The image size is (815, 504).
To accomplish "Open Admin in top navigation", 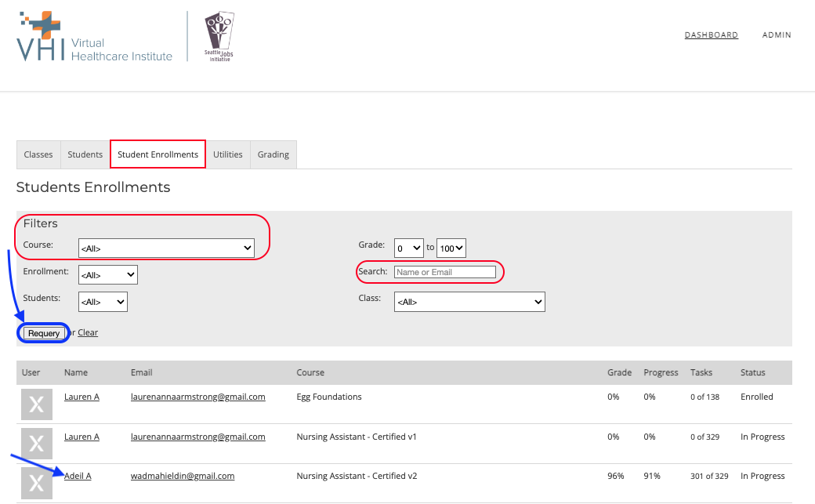I will click(777, 34).
